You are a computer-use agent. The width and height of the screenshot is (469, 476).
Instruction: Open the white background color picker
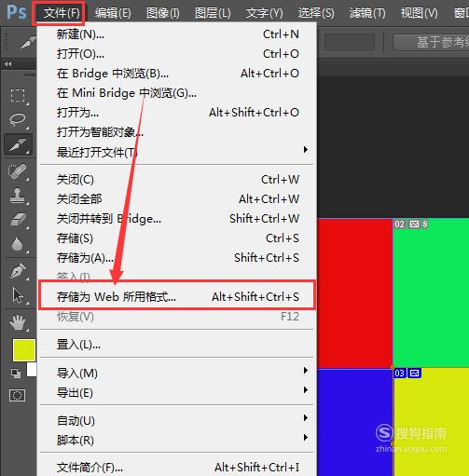(x=32, y=370)
